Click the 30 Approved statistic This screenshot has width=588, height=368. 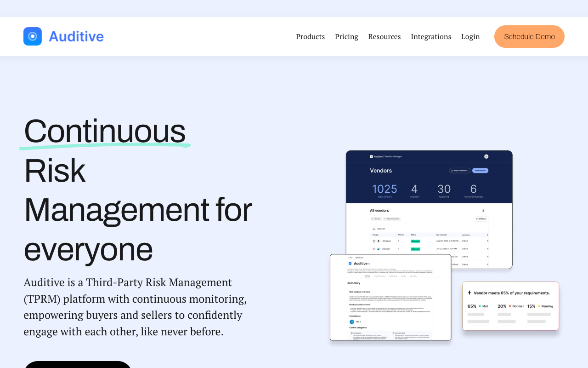(444, 190)
